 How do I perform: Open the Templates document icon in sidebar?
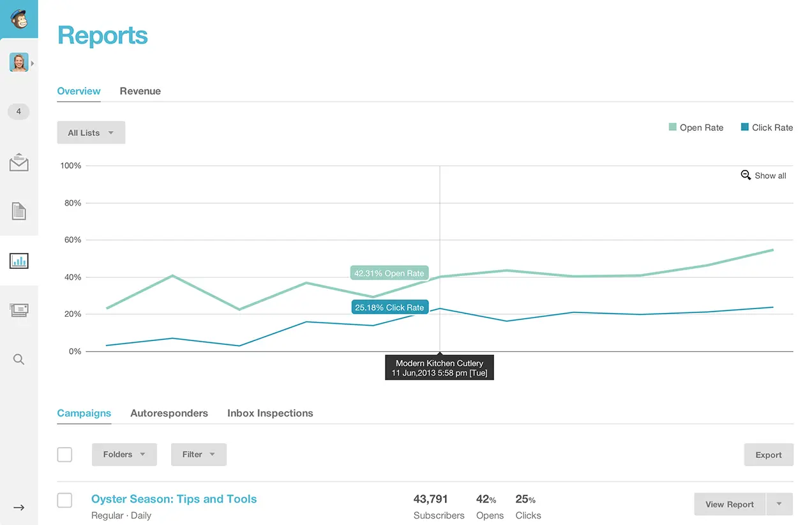[19, 211]
